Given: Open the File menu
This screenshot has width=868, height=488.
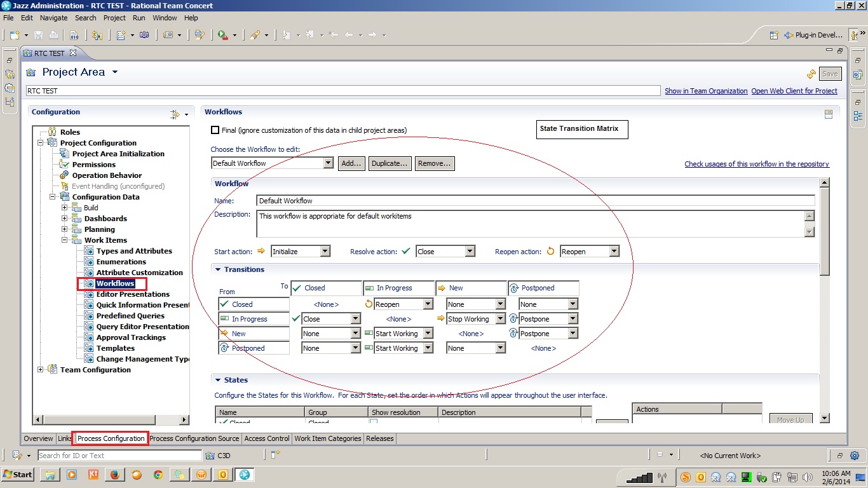Looking at the screenshot, I should 8,18.
